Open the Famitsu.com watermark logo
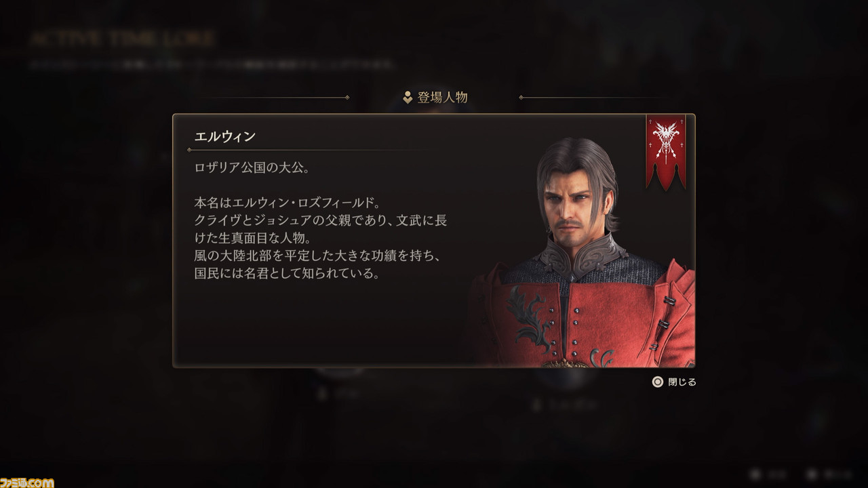The height and width of the screenshot is (488, 868). (27, 482)
